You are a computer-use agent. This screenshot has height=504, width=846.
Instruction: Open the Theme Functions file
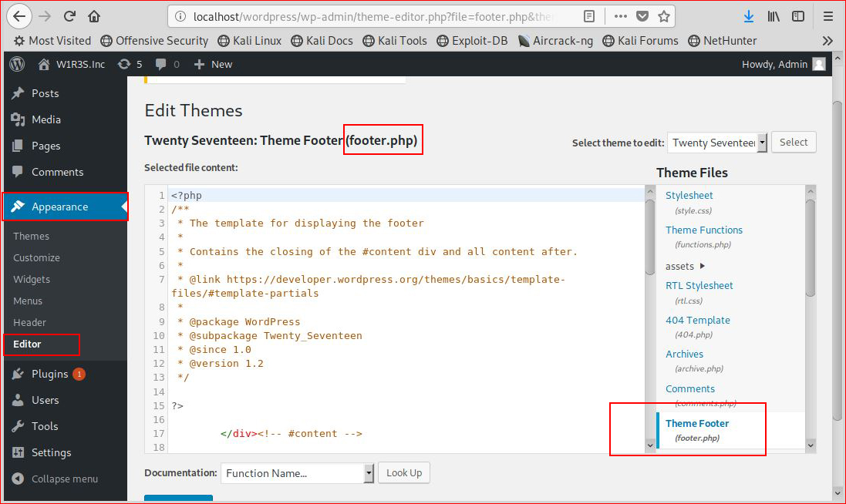(704, 230)
